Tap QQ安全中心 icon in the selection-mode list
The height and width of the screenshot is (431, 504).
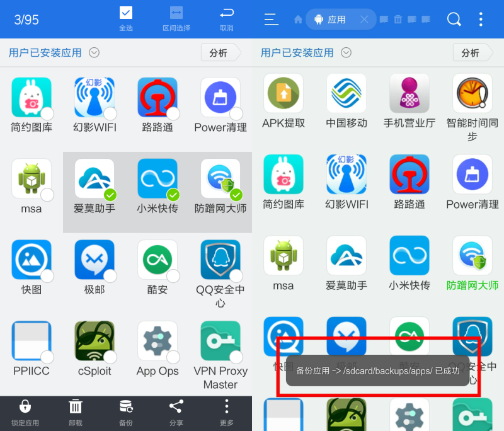pos(220,260)
